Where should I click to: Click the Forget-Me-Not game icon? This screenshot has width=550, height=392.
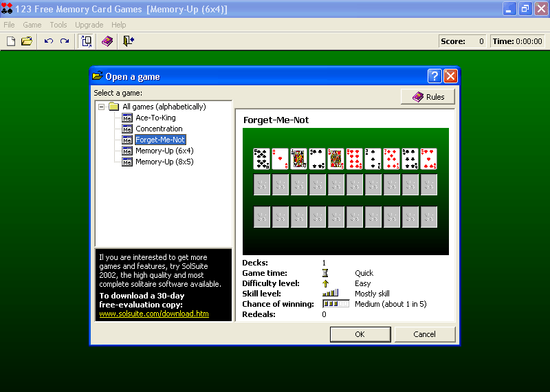pos(127,140)
